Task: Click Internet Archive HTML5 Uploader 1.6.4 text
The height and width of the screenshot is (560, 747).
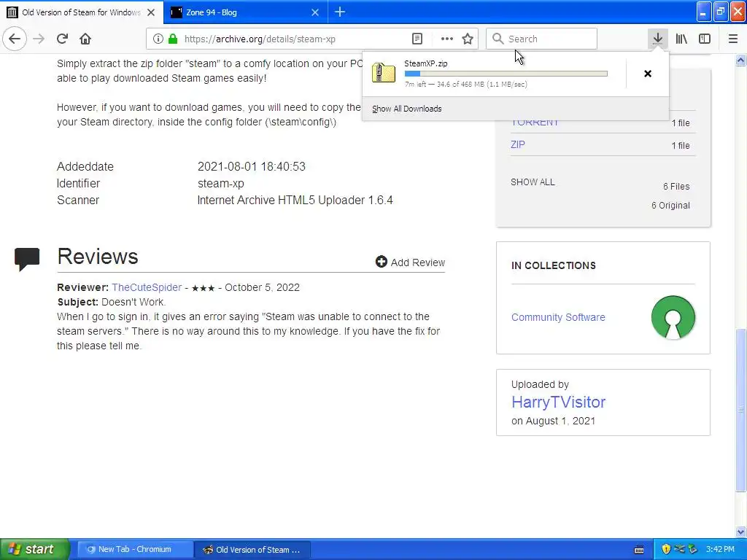Action: point(295,200)
